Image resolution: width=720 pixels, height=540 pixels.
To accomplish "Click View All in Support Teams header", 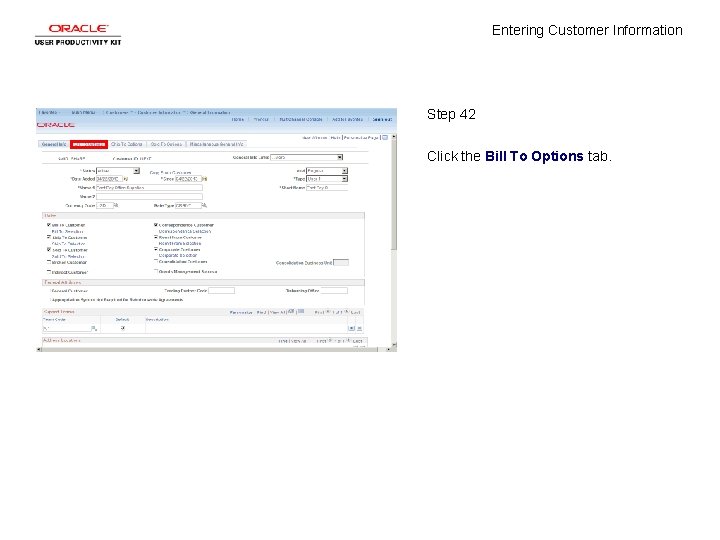I will pyautogui.click(x=278, y=312).
